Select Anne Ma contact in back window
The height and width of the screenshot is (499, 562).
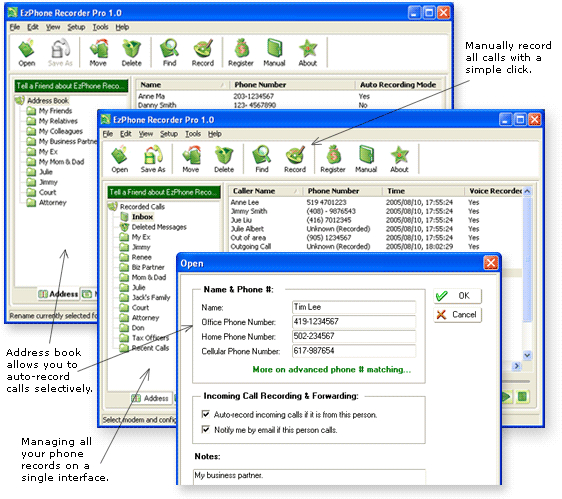click(x=290, y=96)
